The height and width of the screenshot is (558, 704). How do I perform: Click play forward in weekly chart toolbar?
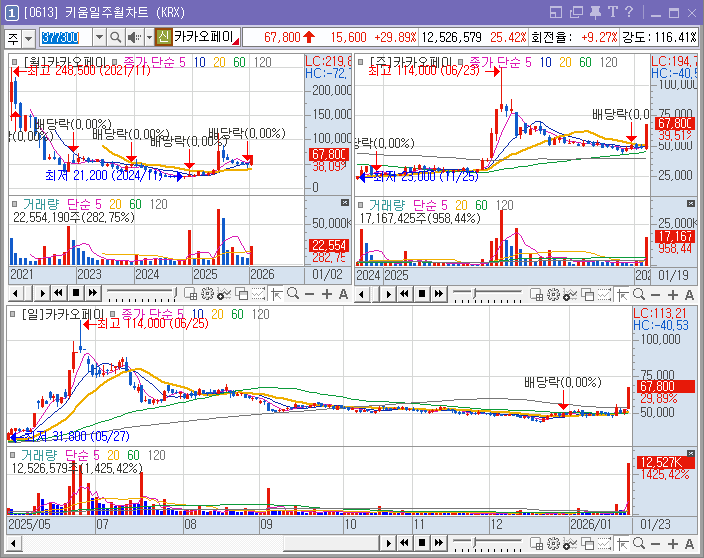click(x=388, y=294)
